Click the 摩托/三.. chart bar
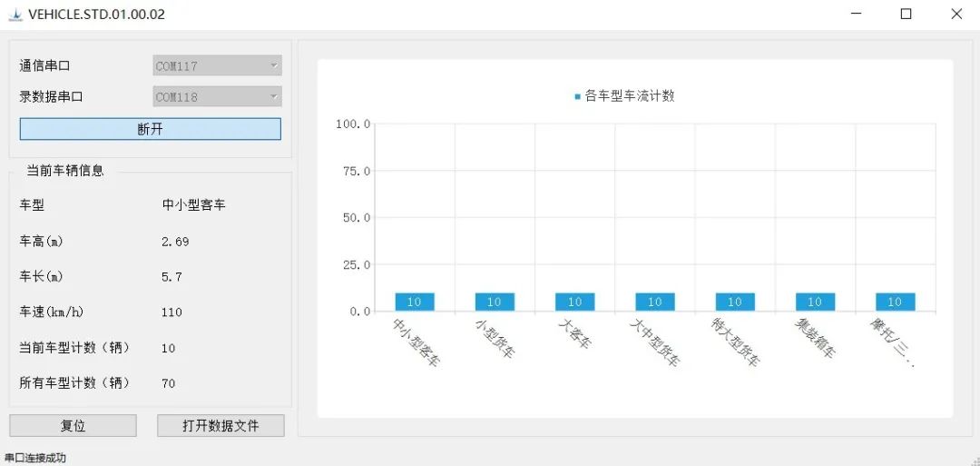Screen dimensions: 980x466 (895, 302)
